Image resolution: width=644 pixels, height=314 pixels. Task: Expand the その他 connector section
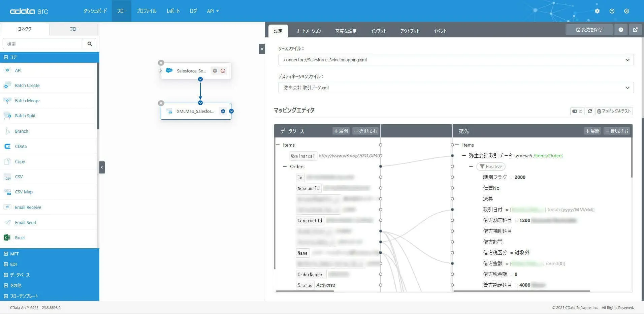tap(6, 285)
